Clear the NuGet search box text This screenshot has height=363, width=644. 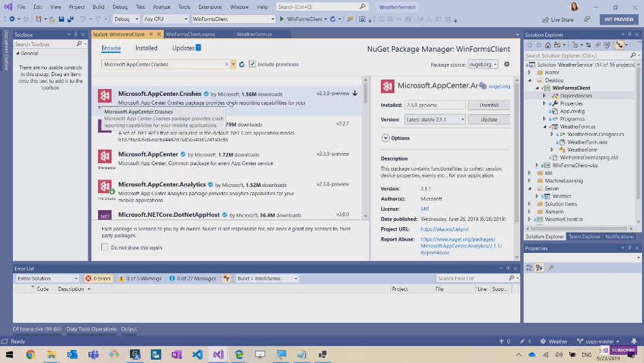point(227,65)
